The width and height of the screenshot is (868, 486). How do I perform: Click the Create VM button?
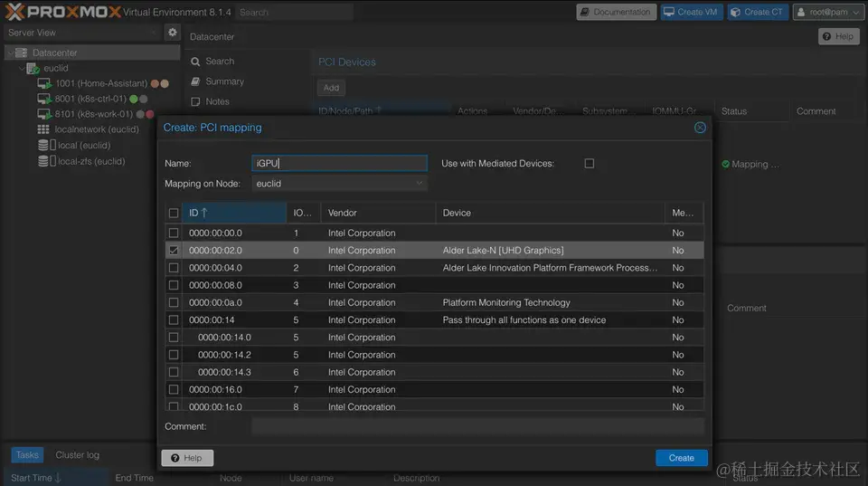(x=692, y=12)
